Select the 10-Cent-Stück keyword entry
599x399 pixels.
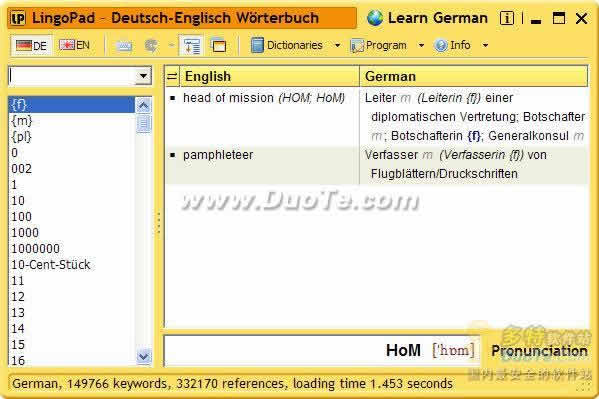[51, 264]
